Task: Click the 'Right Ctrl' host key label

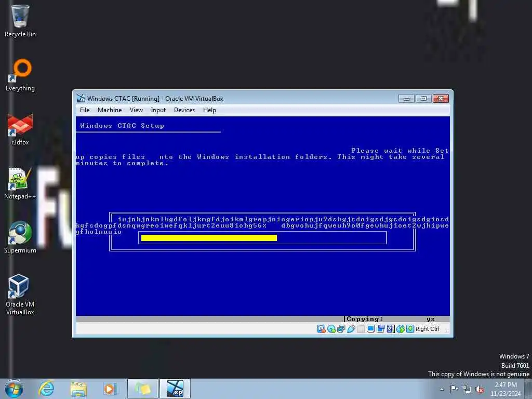Action: point(427,329)
